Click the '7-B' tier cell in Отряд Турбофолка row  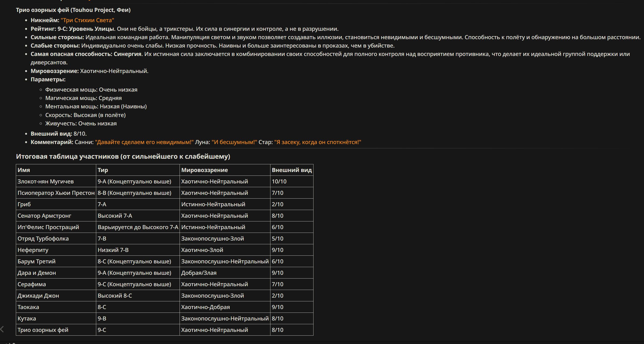(x=138, y=239)
